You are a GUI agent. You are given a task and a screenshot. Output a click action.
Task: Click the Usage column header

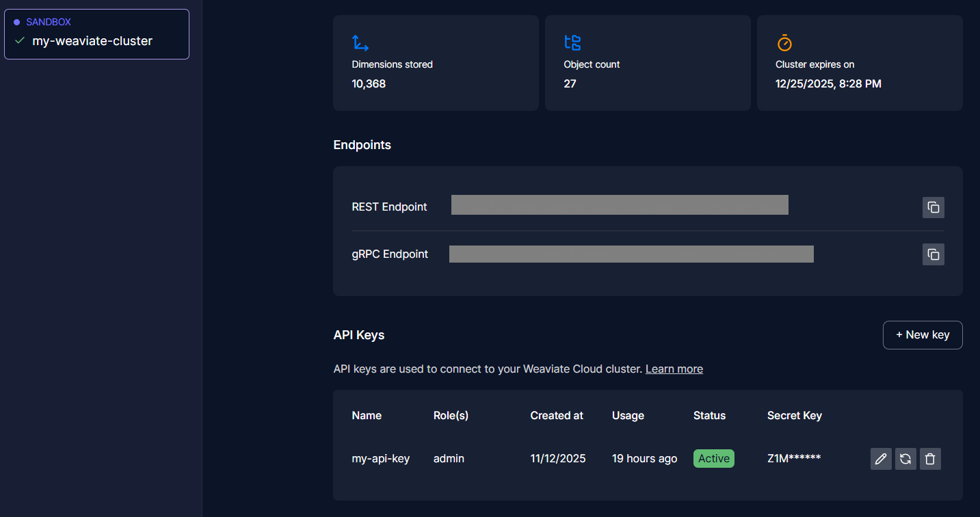click(x=628, y=416)
